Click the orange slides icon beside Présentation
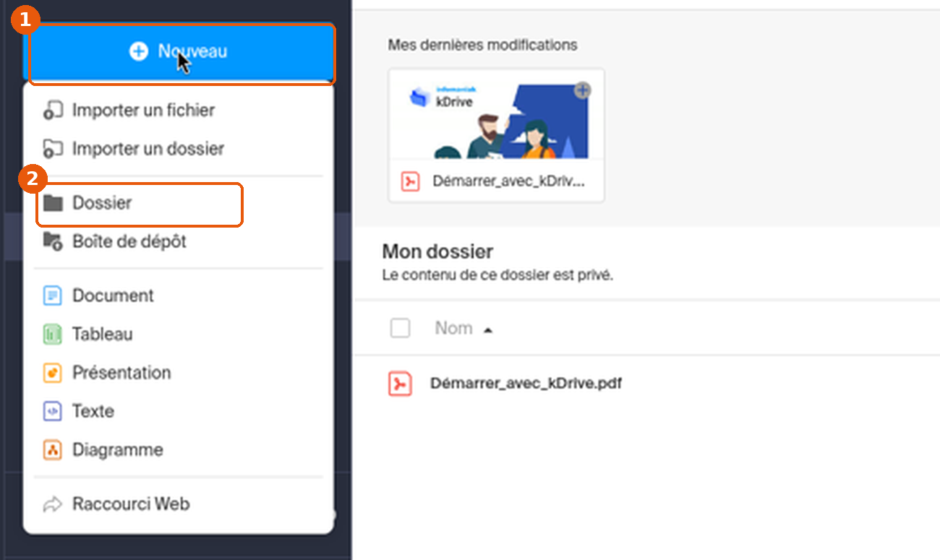 53,373
